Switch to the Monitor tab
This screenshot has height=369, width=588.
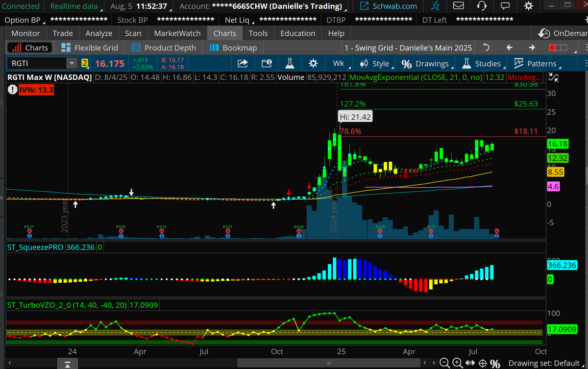click(25, 33)
